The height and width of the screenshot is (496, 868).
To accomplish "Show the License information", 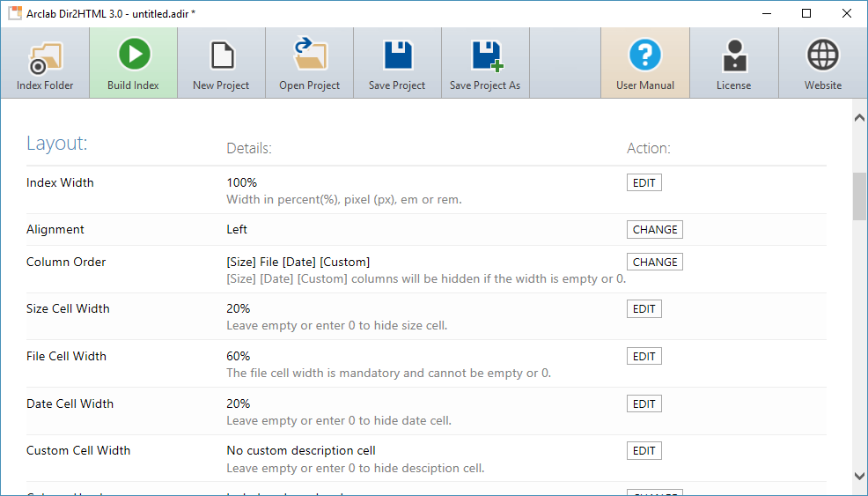I will coord(733,56).
